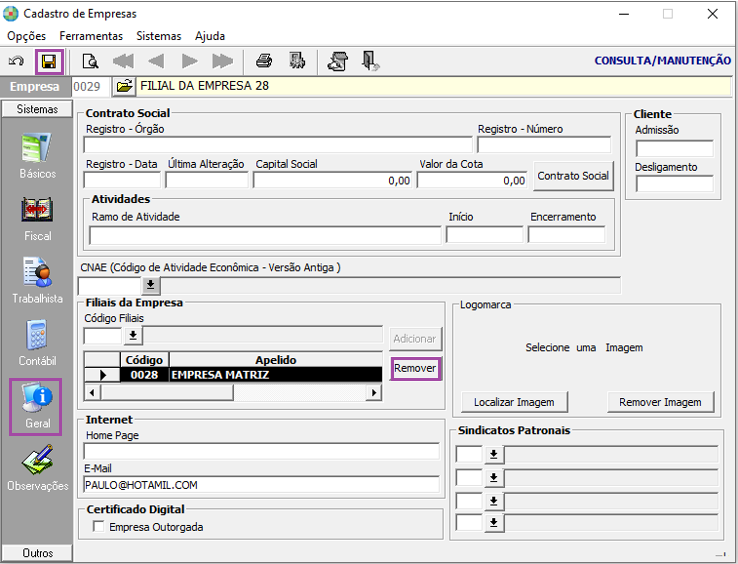Click the Registro - Órgão input field
This screenshot has height=564, width=738.
tap(278, 145)
